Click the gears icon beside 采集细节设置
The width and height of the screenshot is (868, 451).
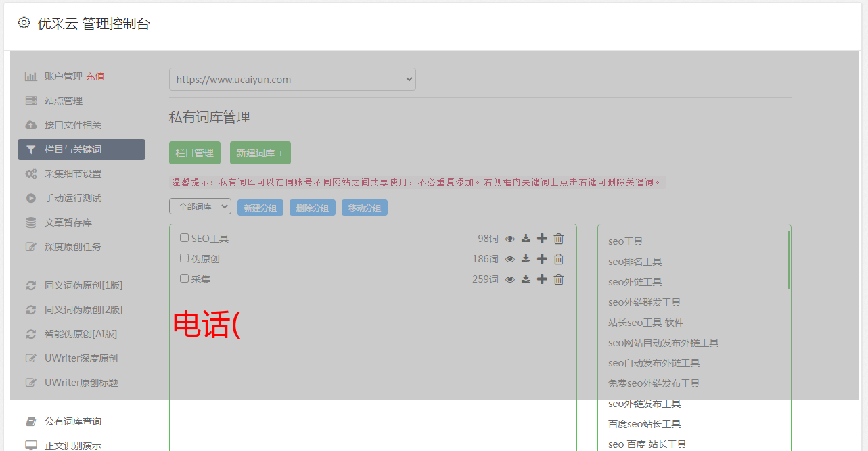click(31, 174)
